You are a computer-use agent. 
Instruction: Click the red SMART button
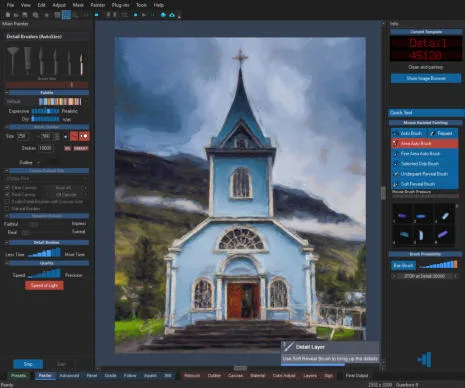81,148
